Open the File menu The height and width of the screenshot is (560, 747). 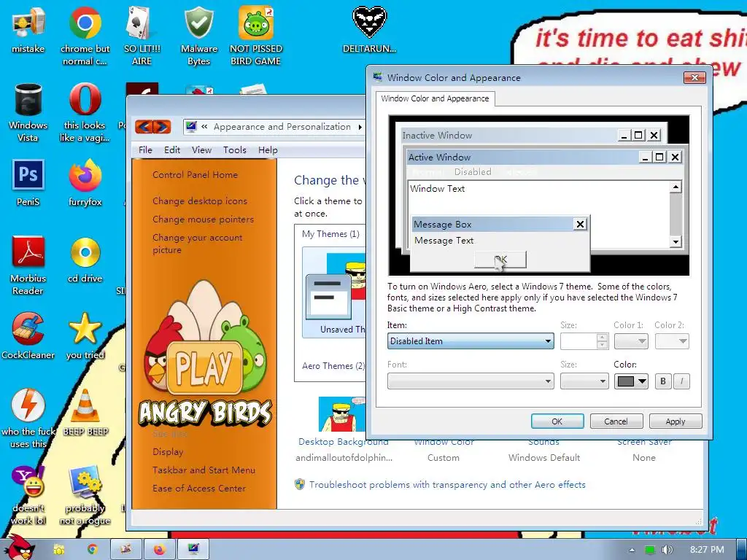[145, 150]
